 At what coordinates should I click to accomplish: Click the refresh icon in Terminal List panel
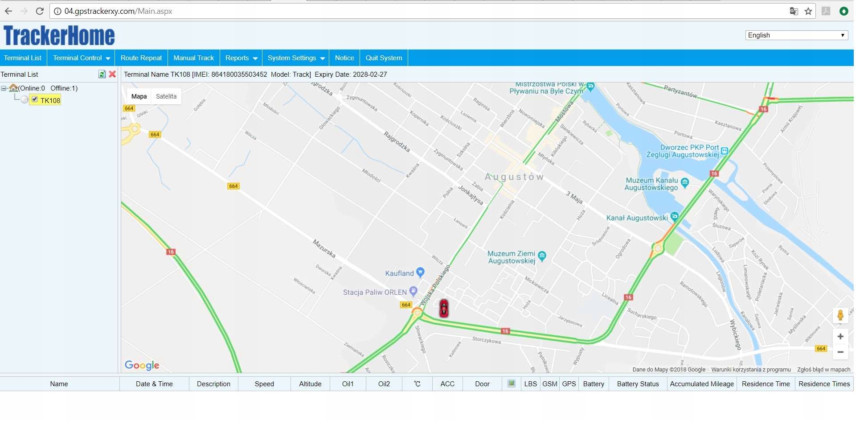pyautogui.click(x=102, y=74)
